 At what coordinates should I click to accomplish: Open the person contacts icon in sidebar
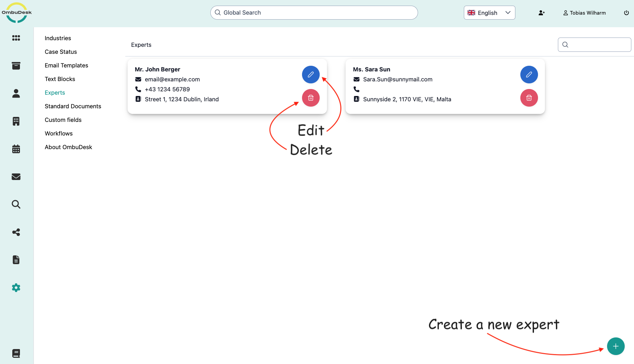[x=16, y=93]
